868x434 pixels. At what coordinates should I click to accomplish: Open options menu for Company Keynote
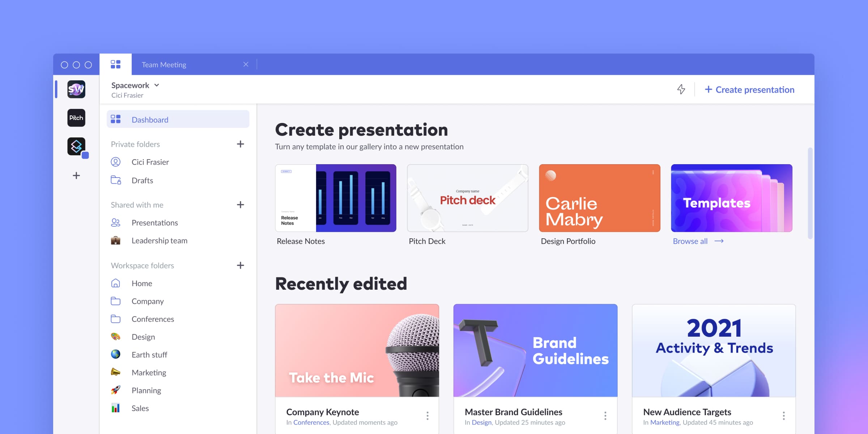(427, 416)
